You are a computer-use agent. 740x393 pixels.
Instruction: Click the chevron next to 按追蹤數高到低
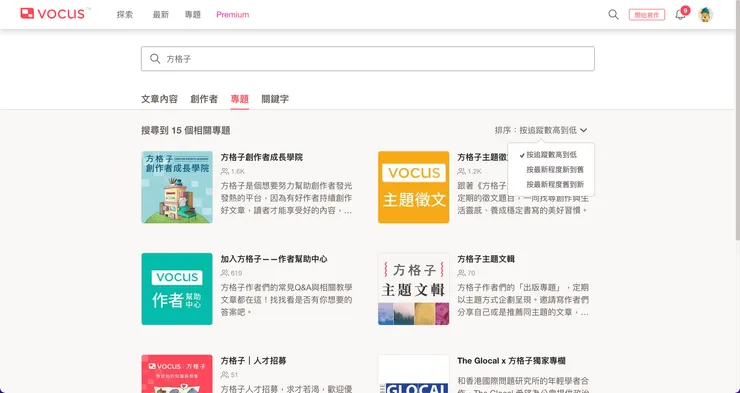(x=584, y=130)
